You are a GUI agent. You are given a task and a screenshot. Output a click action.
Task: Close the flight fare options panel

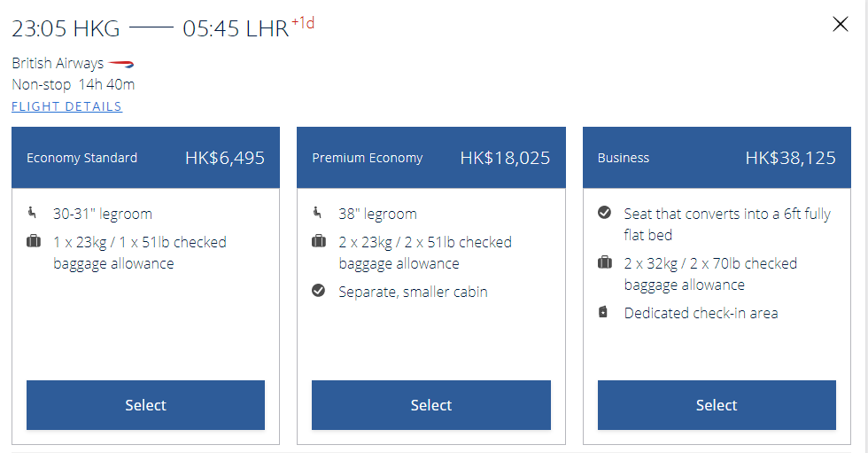point(841,25)
